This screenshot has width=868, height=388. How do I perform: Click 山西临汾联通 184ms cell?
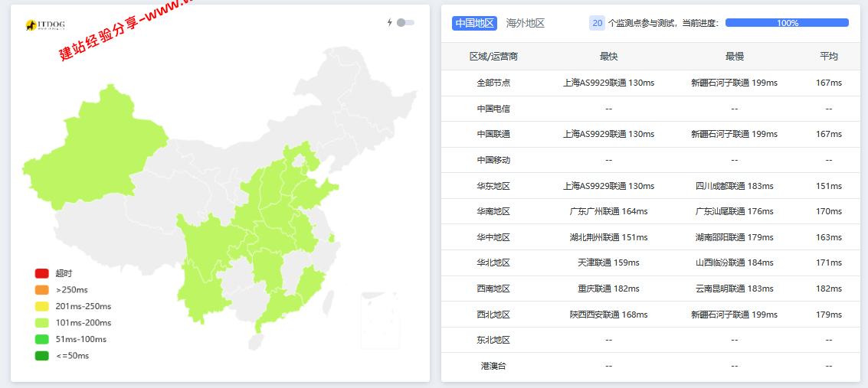(735, 262)
